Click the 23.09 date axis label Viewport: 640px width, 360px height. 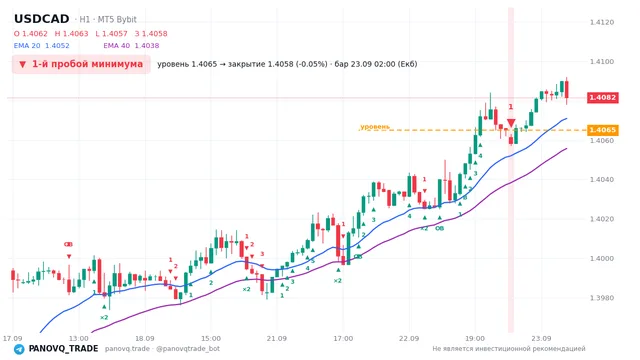[541, 338]
